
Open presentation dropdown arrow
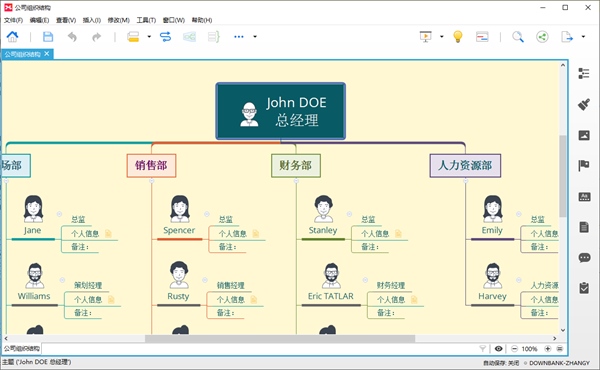tap(442, 37)
